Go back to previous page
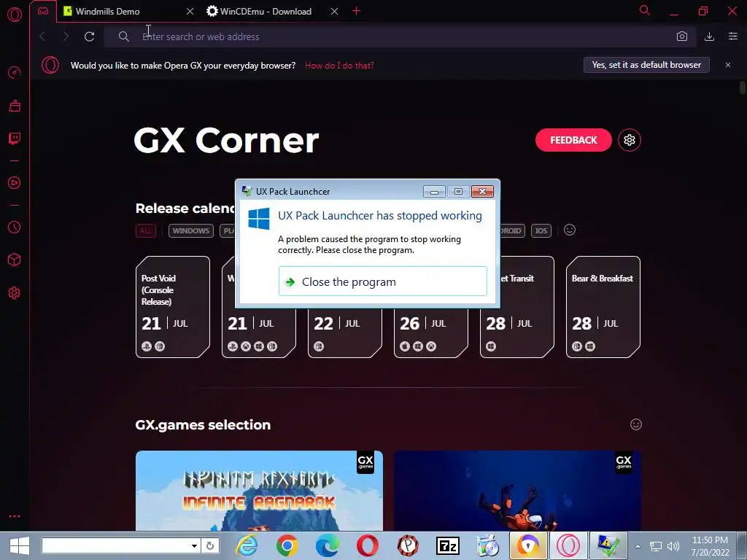The width and height of the screenshot is (747, 560). click(x=42, y=36)
